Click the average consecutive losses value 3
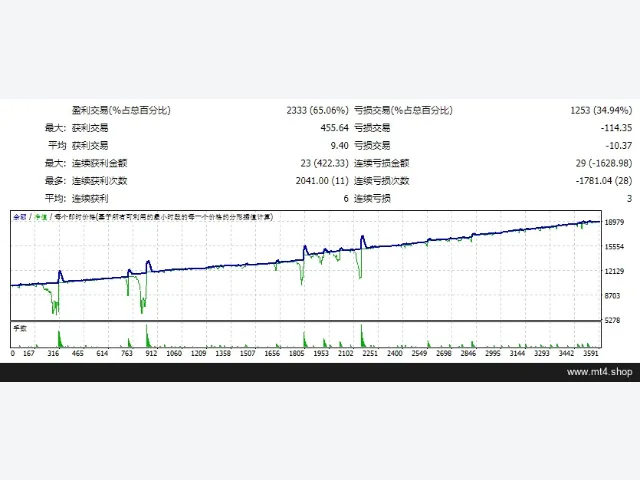This screenshot has width=640, height=480. (x=629, y=198)
